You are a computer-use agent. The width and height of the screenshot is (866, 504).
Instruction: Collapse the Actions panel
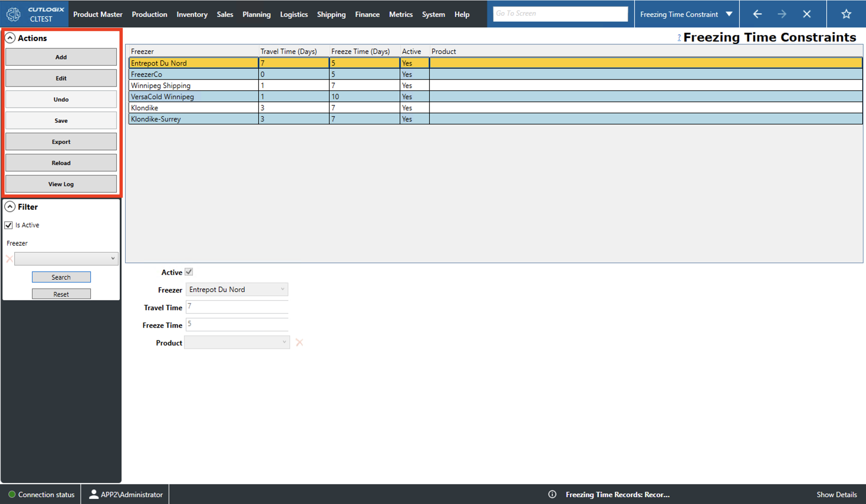coord(11,38)
